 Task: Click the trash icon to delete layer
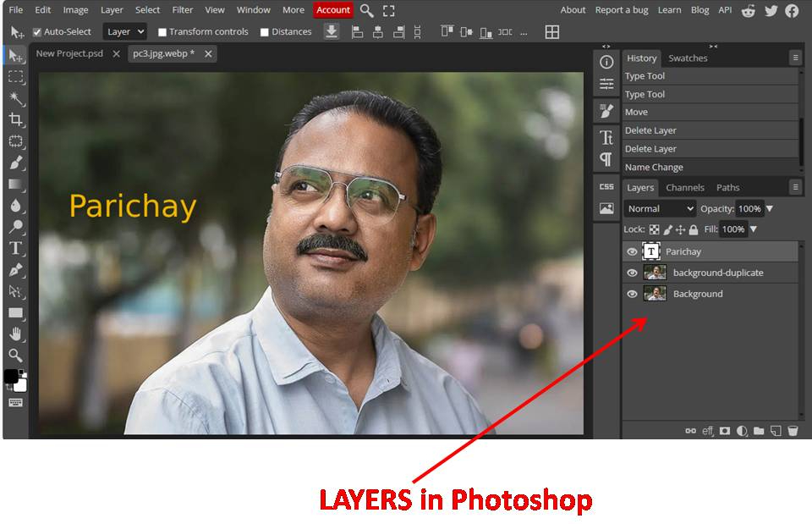[x=793, y=431]
